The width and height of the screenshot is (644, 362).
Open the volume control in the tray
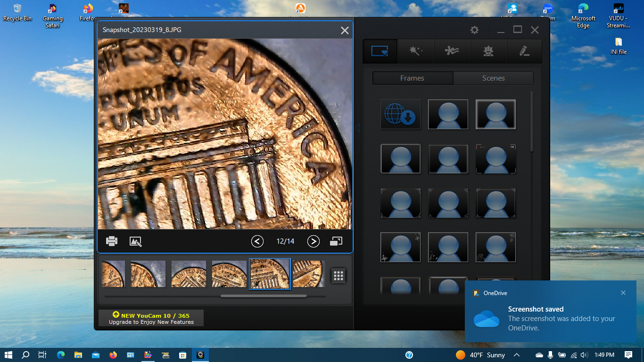point(585,355)
